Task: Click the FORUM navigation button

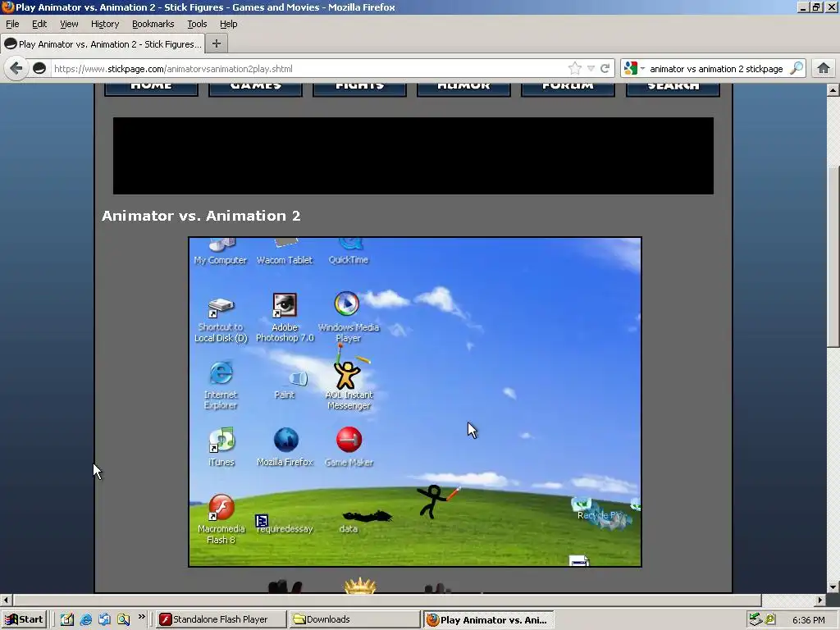Action: [x=568, y=89]
